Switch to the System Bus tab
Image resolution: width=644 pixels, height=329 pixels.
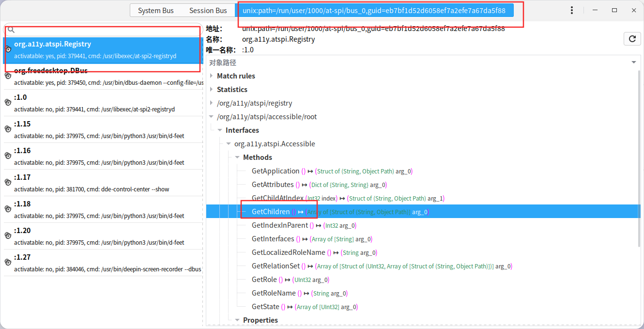[155, 10]
